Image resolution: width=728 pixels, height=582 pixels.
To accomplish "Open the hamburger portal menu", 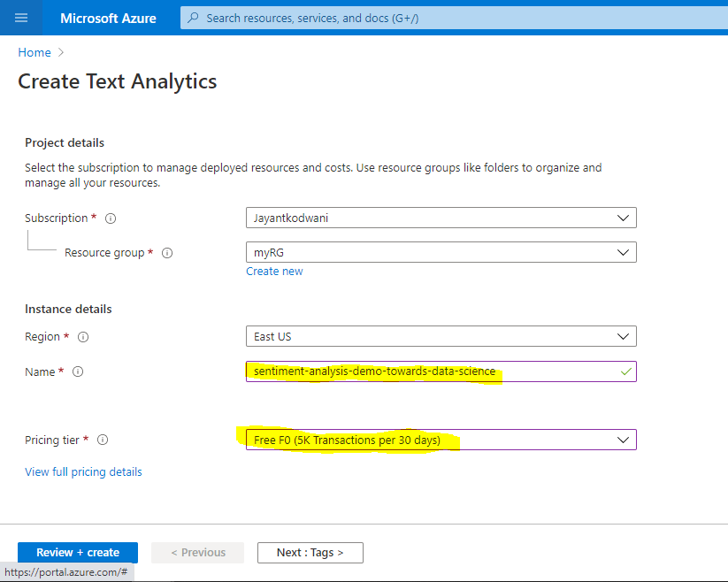I will 21,18.
